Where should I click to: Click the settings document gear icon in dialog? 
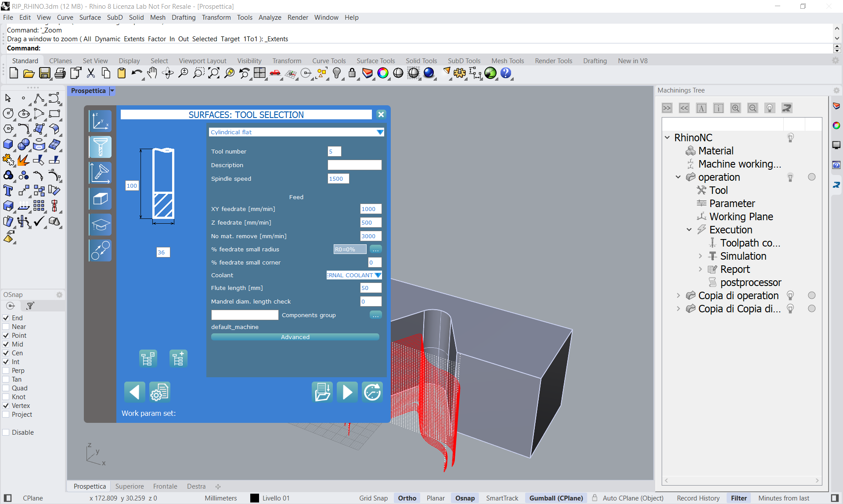(x=159, y=392)
